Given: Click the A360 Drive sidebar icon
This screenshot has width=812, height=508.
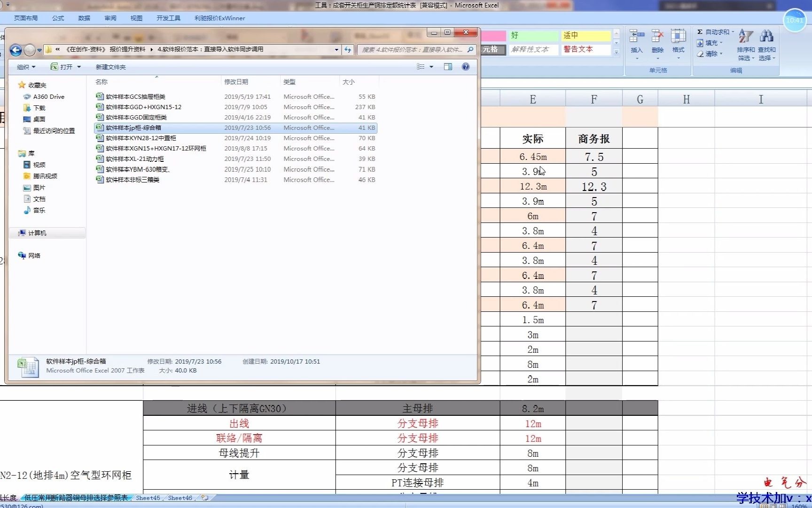Looking at the screenshot, I should [27, 96].
